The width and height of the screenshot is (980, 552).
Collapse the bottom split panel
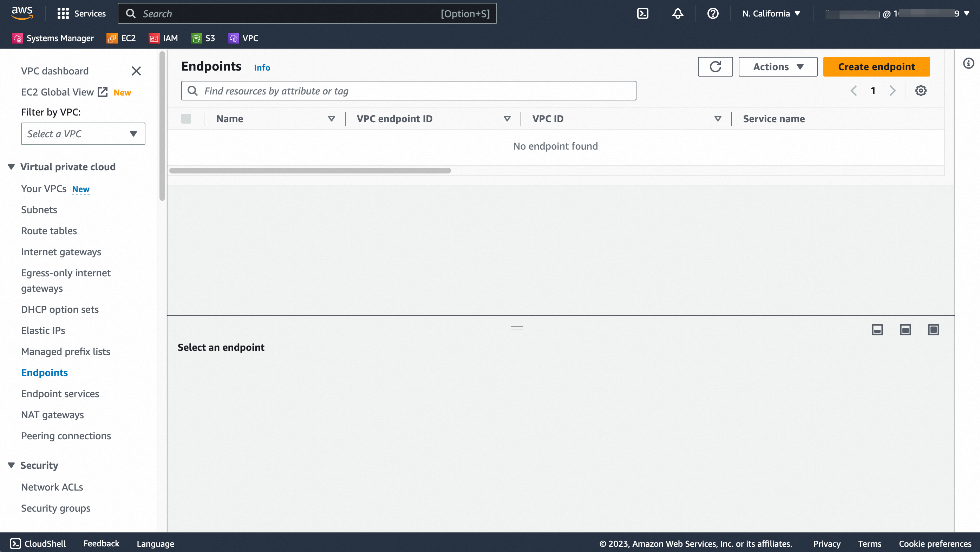(x=877, y=329)
